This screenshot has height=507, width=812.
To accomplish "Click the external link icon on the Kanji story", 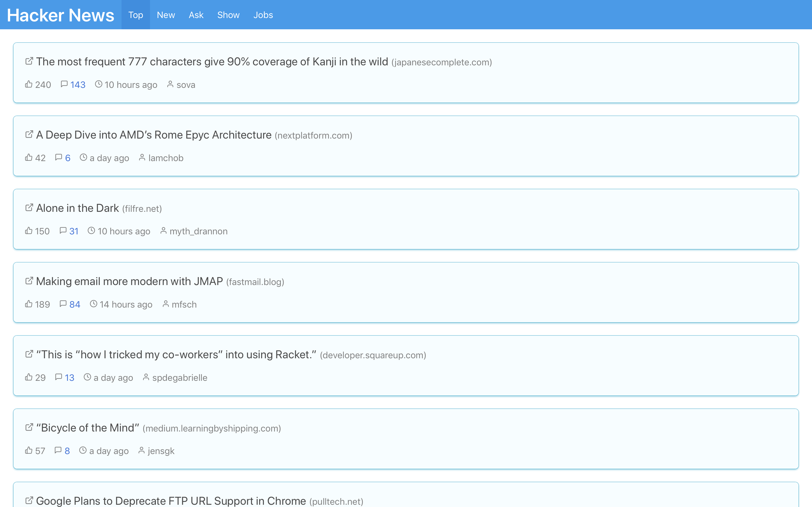I will click(x=29, y=61).
